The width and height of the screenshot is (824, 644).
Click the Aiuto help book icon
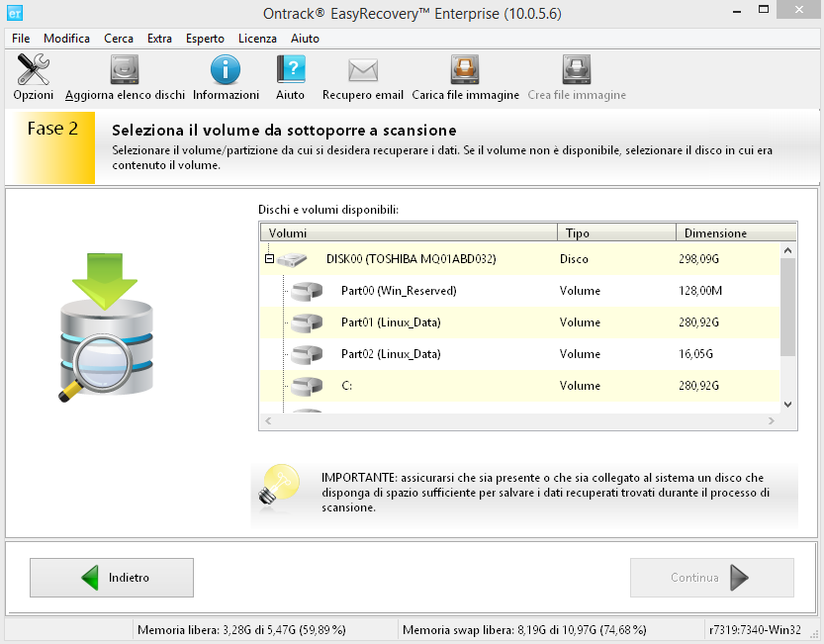pos(291,69)
